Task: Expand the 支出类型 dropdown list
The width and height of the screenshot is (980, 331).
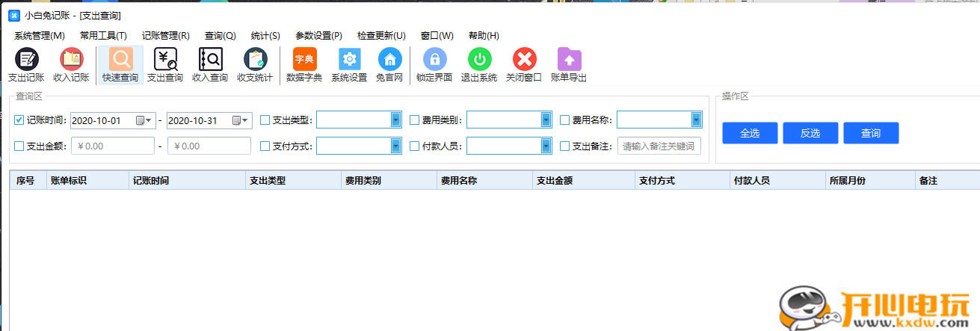Action: pyautogui.click(x=395, y=120)
